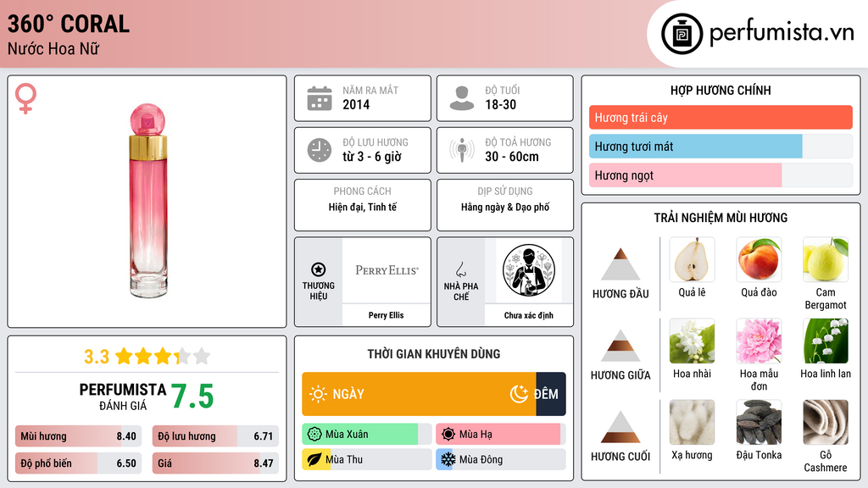Click the Cam Bergamot fruit thumbnail

pyautogui.click(x=826, y=259)
